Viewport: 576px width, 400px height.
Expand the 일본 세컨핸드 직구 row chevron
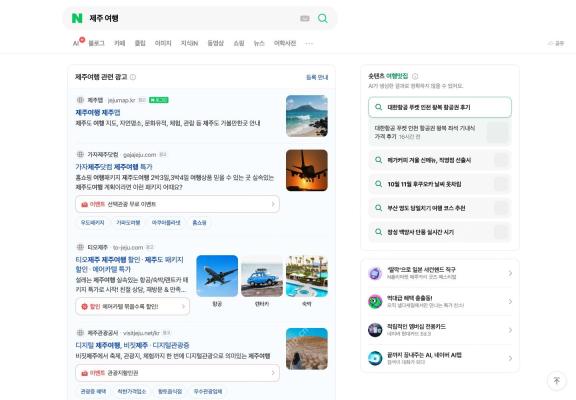[x=510, y=273]
